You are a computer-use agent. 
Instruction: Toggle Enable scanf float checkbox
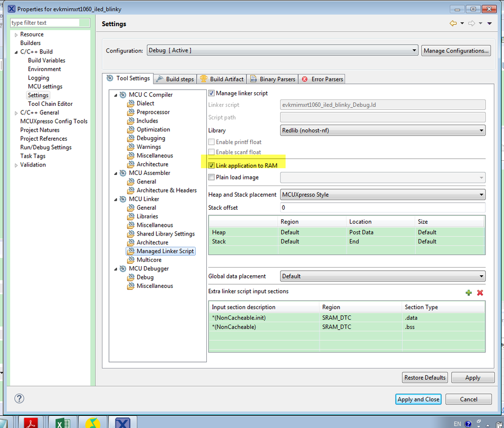(x=211, y=152)
